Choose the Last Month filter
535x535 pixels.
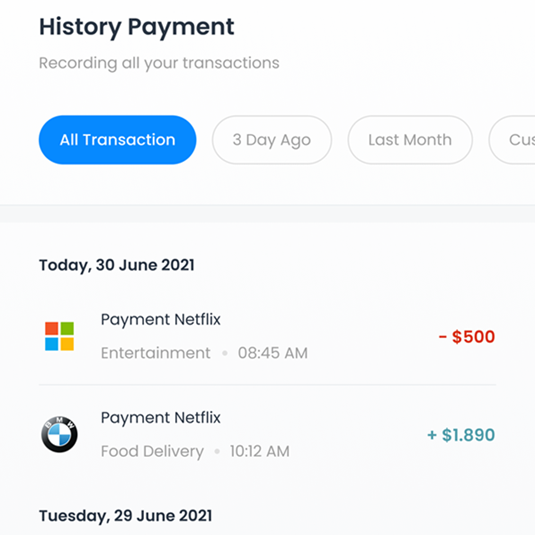(x=410, y=140)
